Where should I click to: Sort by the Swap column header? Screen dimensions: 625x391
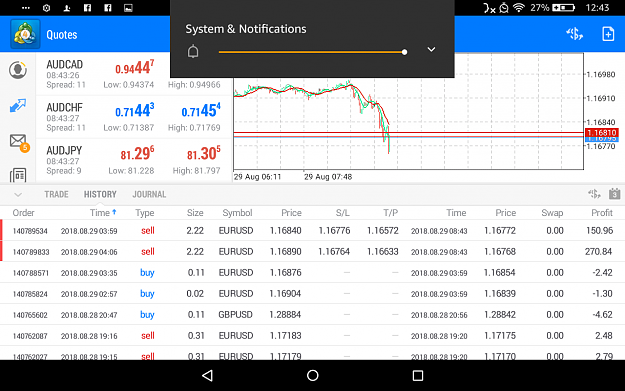coord(552,213)
